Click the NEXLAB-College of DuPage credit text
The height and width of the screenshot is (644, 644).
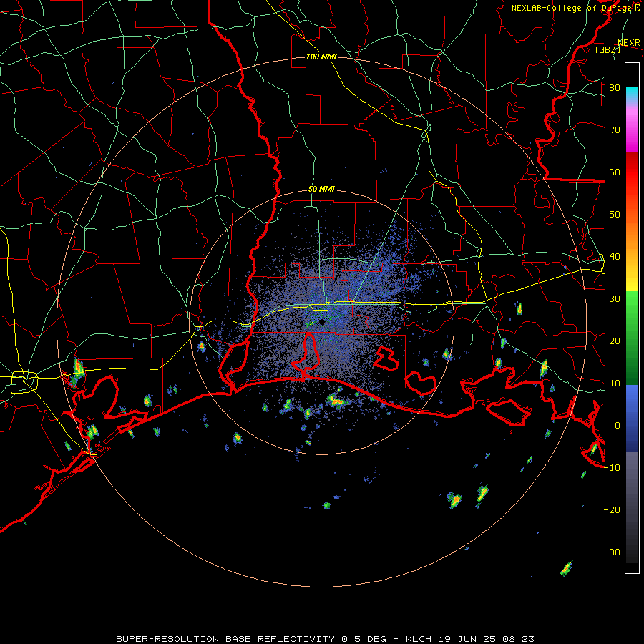575,8
